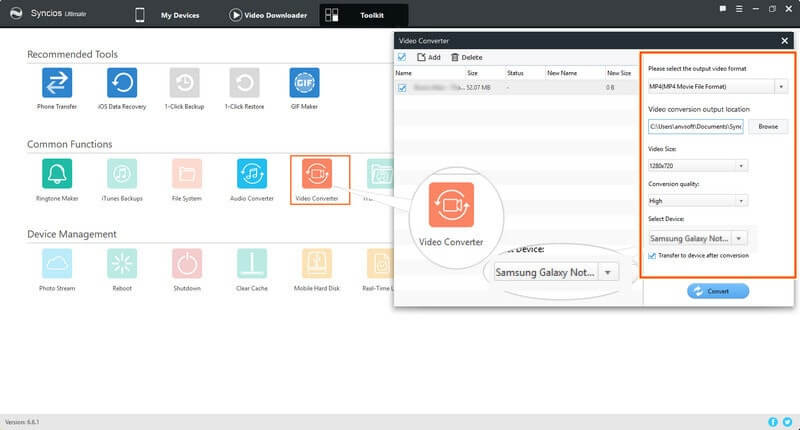
Task: Toggle Transfer to device after conversion
Action: pyautogui.click(x=652, y=256)
